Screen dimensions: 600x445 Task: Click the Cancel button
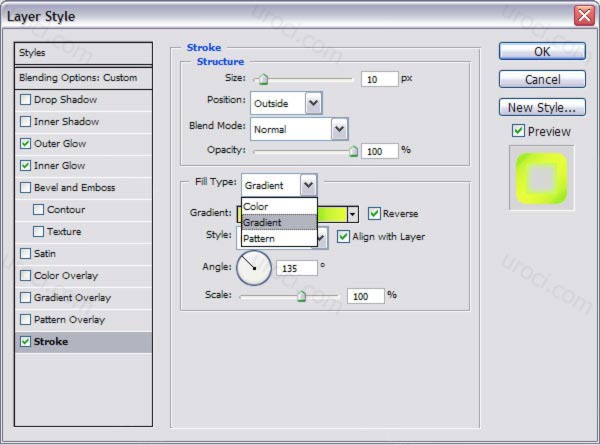[542, 79]
